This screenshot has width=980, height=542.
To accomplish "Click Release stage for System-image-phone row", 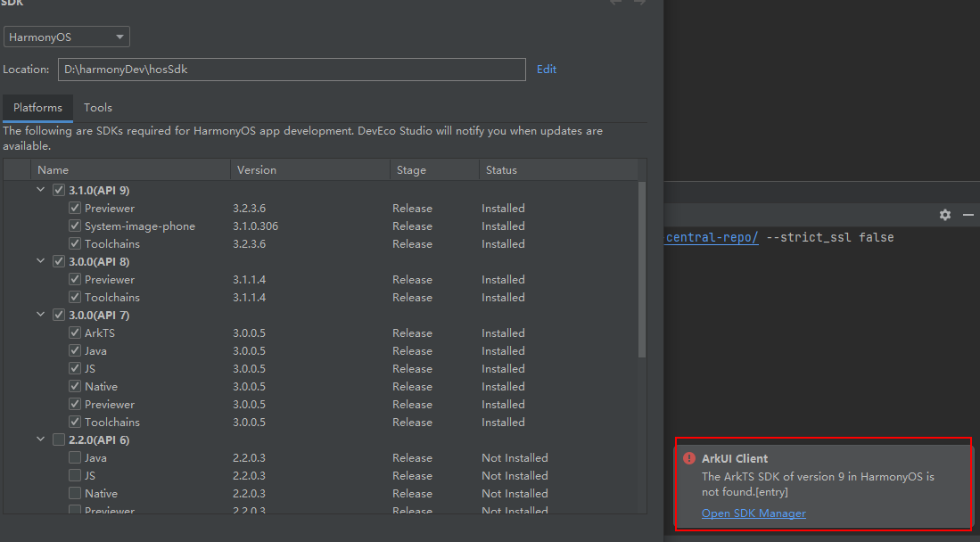I will pos(413,226).
